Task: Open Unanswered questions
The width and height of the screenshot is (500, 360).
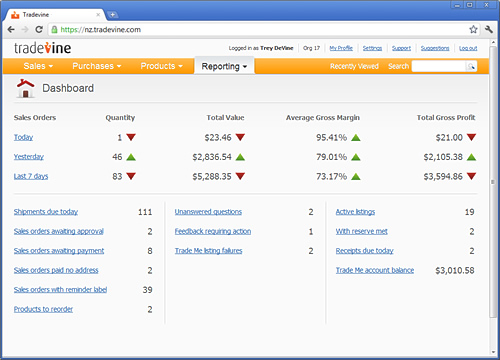Action: [208, 212]
